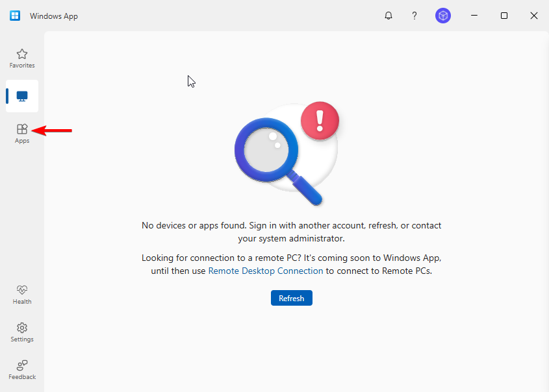The image size is (549, 392).
Task: Show notifications with the bell icon
Action: pos(389,16)
